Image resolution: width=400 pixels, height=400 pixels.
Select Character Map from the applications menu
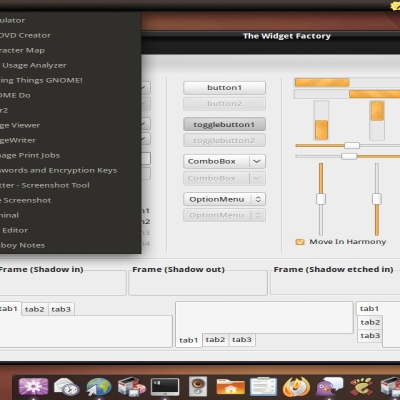pos(22,50)
